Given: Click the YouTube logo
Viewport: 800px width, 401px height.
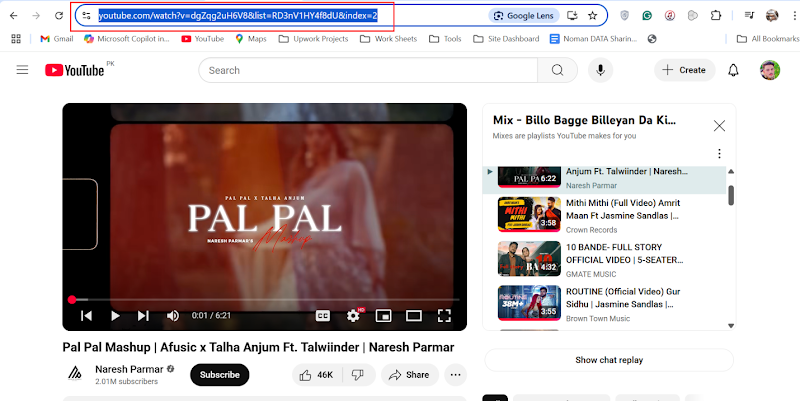Looking at the screenshot, I should 74,70.
